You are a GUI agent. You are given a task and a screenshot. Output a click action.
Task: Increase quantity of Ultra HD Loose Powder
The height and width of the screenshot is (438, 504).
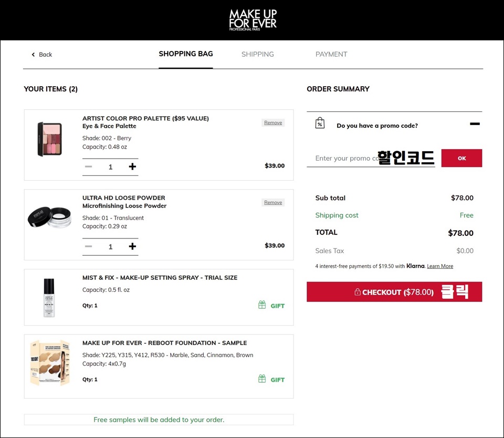pyautogui.click(x=132, y=246)
